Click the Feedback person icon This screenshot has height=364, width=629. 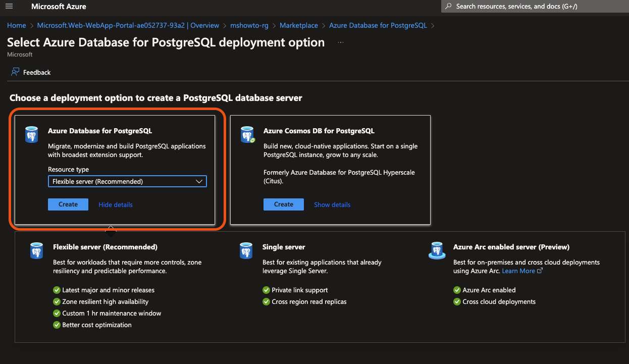[x=15, y=72]
